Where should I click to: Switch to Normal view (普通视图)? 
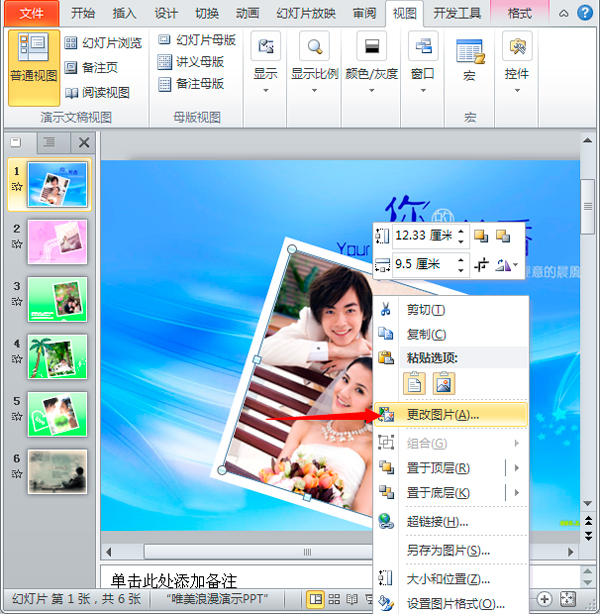click(x=34, y=68)
